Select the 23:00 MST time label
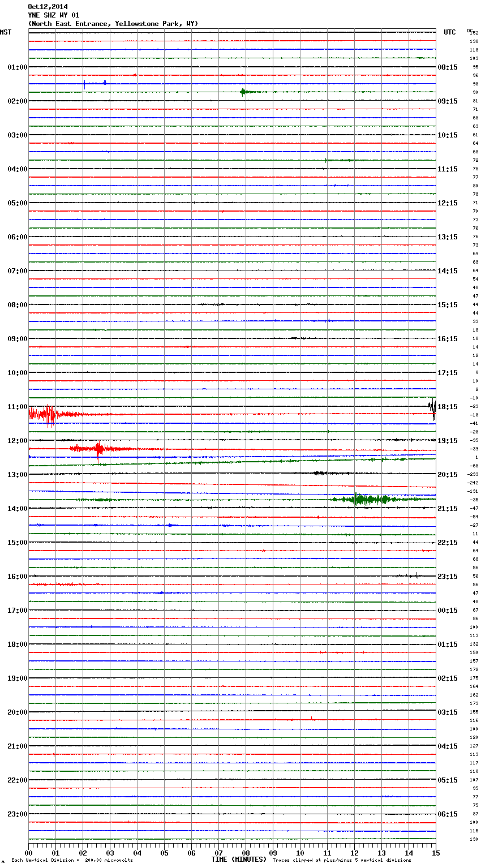This screenshot has width=481, height=868. [18, 814]
